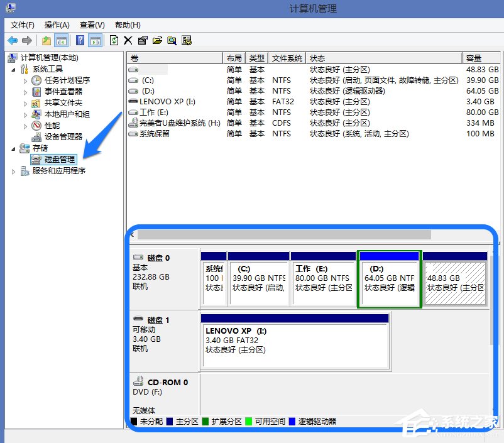Click the Help question mark toolbar icon
504x443 pixels.
coord(79,40)
